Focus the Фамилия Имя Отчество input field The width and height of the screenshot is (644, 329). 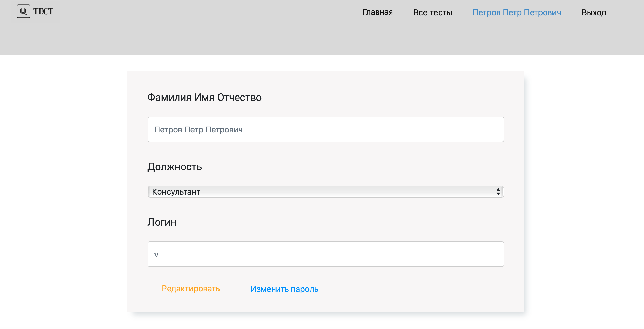click(326, 129)
